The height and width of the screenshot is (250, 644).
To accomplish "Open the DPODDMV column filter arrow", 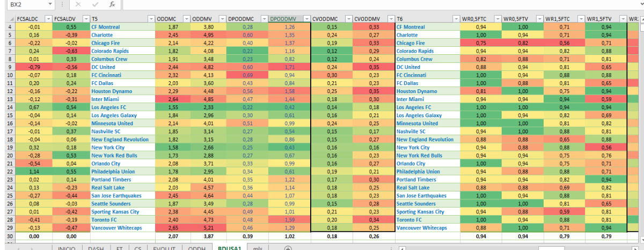I will coord(306,19).
